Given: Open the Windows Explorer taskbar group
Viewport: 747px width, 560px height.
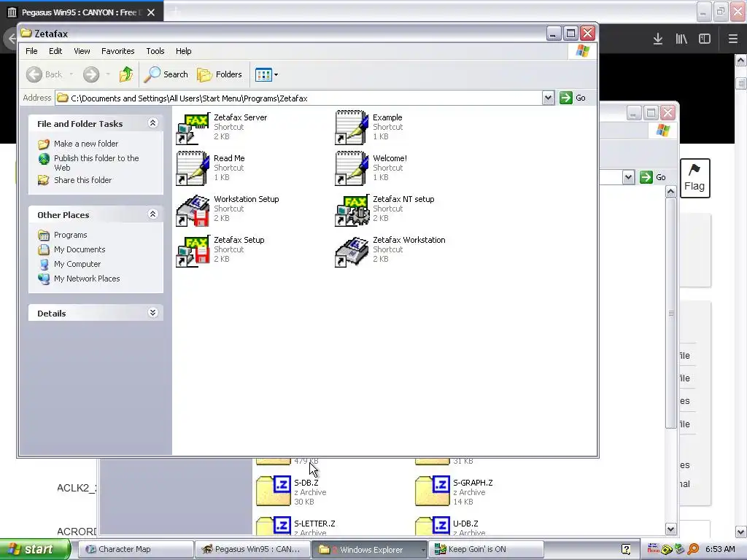Looking at the screenshot, I should (x=369, y=549).
